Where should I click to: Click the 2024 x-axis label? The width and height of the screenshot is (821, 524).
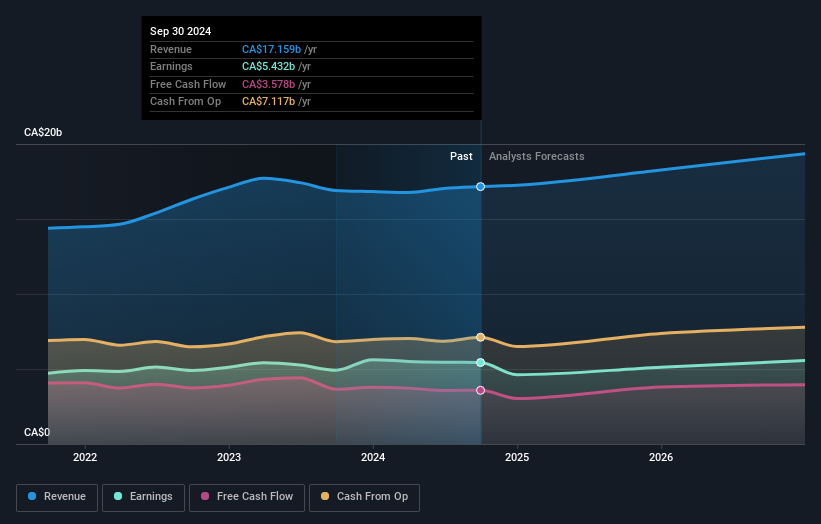click(x=373, y=458)
